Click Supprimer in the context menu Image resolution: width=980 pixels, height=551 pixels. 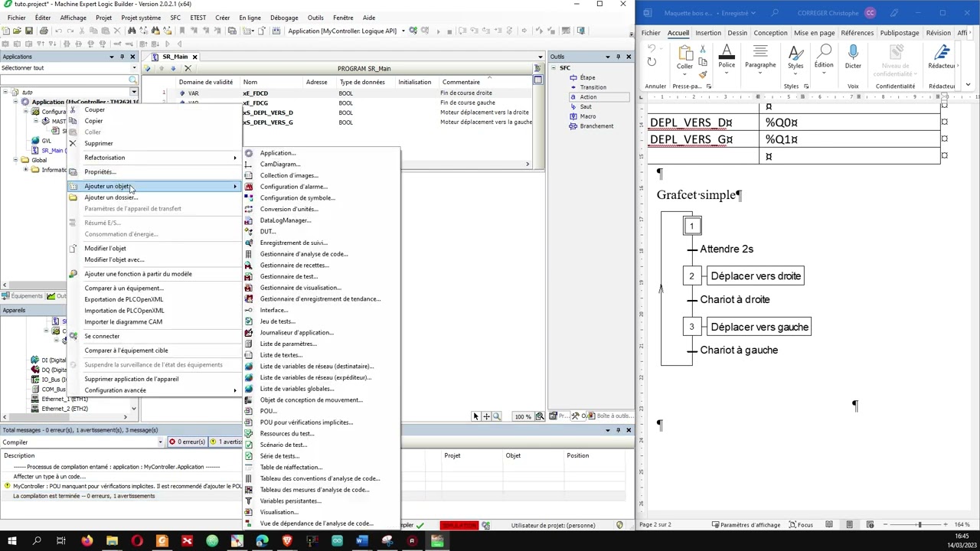click(99, 143)
